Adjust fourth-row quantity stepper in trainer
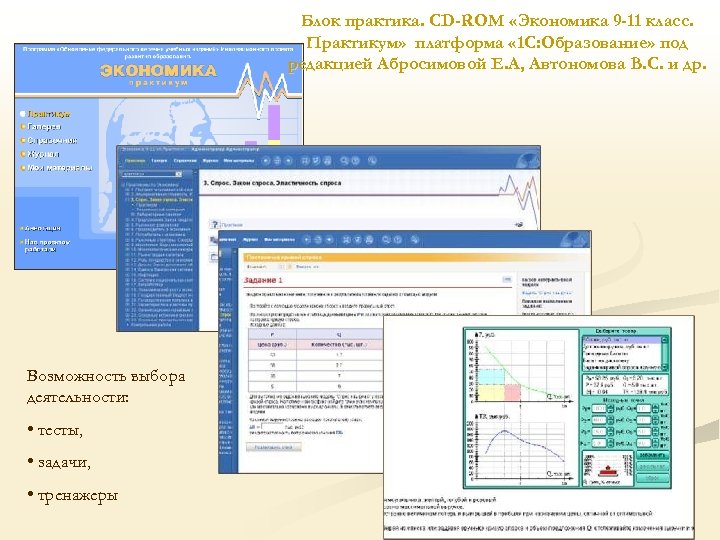Screen dimensions: 720x540 655,443
